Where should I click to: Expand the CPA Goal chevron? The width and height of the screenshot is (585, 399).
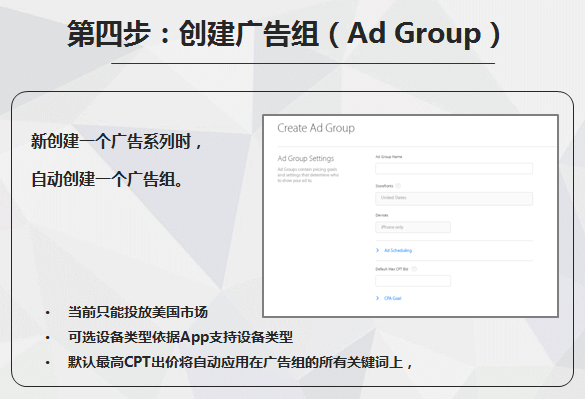coord(378,298)
